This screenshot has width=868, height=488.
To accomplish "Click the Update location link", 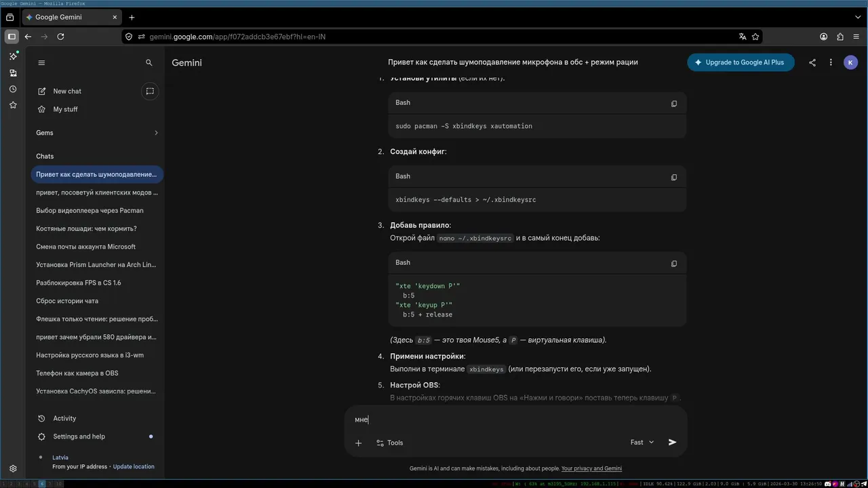I will coord(134,466).
